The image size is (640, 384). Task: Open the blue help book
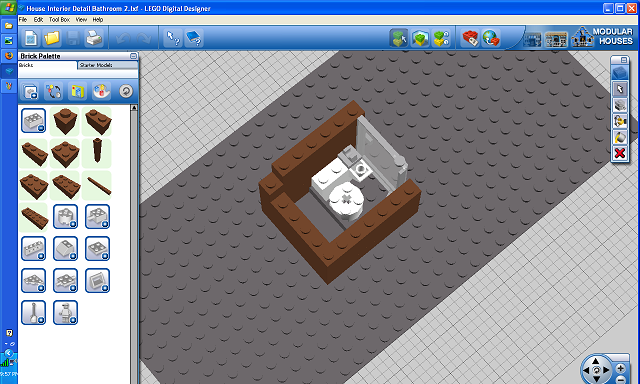coord(194,38)
